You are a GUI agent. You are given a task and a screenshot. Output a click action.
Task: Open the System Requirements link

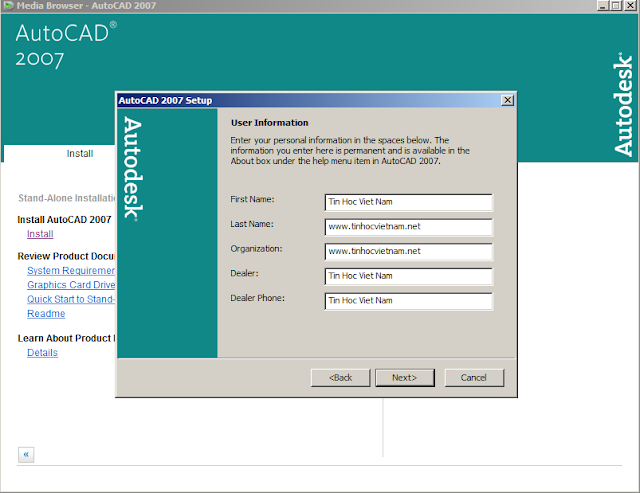[71, 271]
